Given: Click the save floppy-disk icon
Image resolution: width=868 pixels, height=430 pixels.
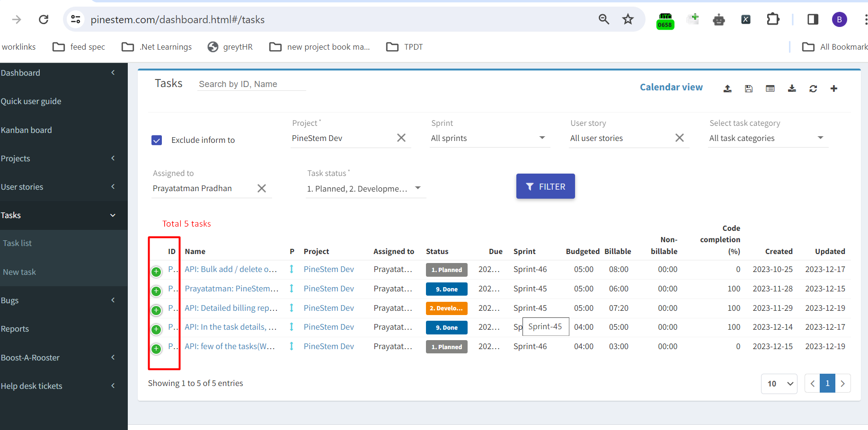Looking at the screenshot, I should [x=749, y=88].
